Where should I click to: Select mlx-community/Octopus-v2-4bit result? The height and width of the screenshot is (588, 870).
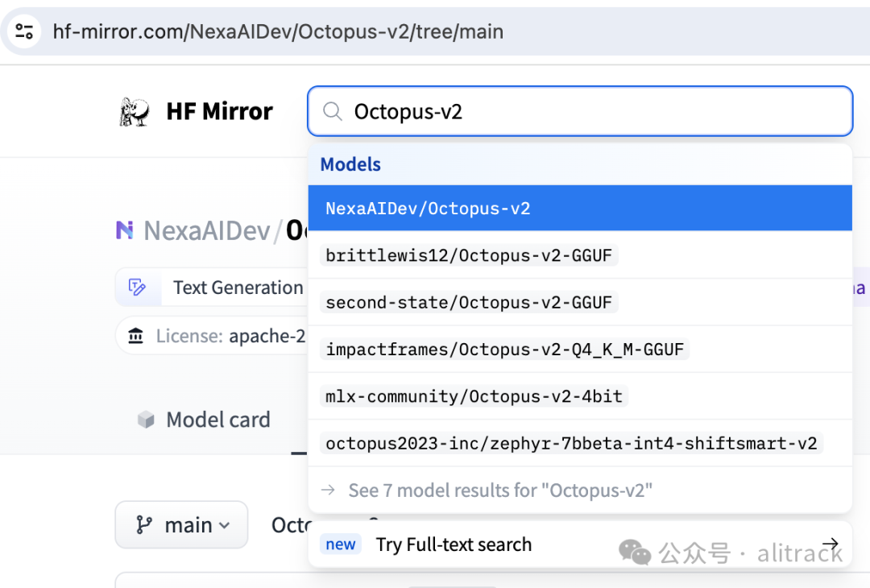click(580, 396)
